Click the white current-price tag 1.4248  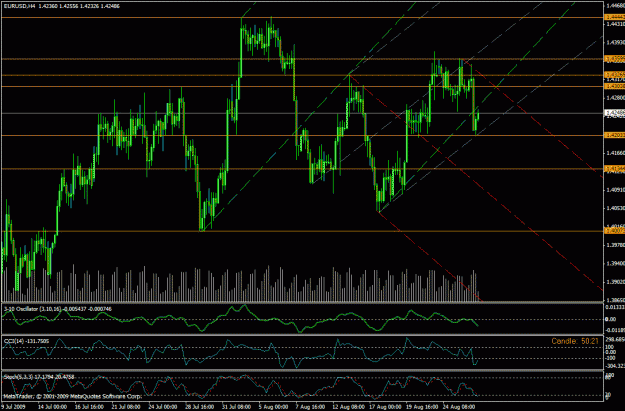[615, 113]
